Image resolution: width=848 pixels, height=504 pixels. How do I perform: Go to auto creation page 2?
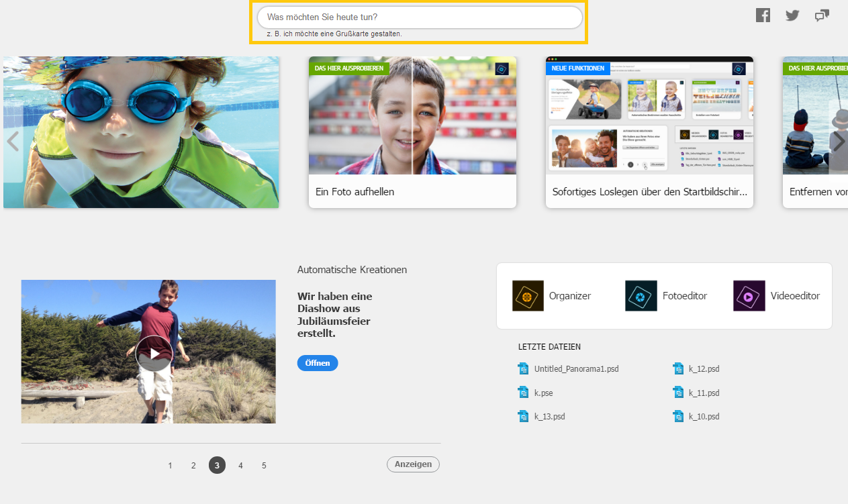pos(193,465)
